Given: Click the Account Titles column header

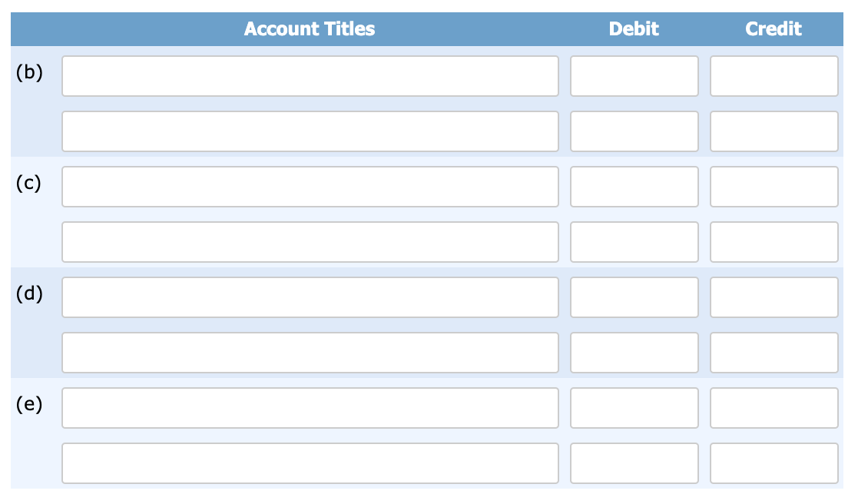Looking at the screenshot, I should point(310,28).
